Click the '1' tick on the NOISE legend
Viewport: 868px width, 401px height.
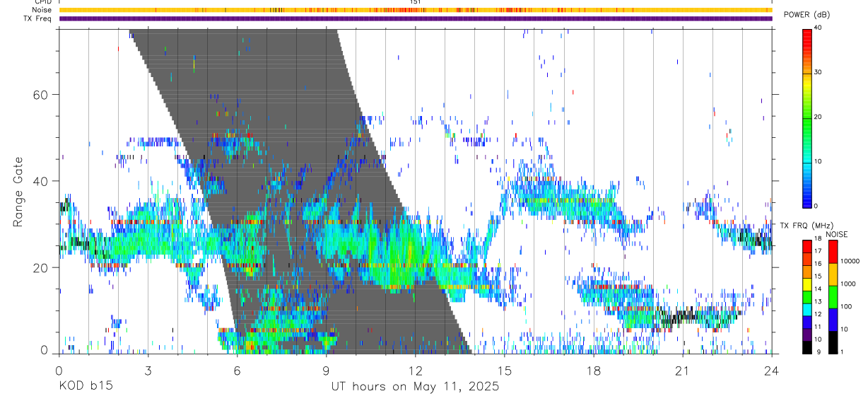click(x=842, y=351)
